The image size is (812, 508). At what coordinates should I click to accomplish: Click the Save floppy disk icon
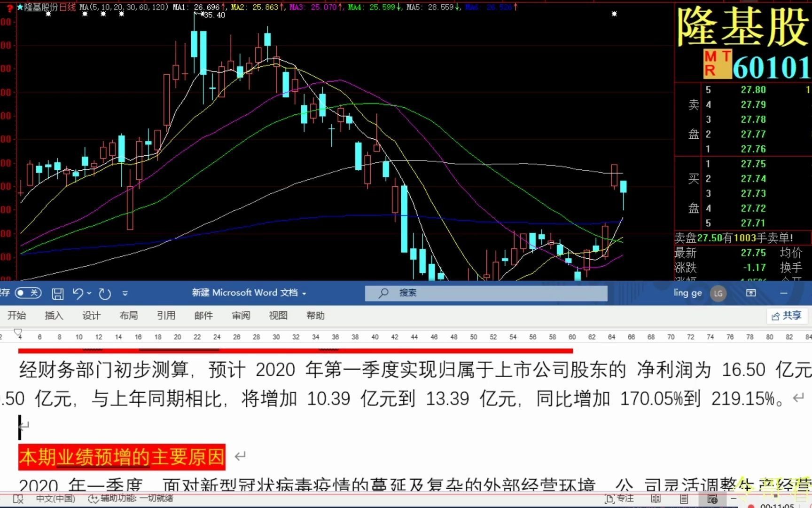[58, 294]
